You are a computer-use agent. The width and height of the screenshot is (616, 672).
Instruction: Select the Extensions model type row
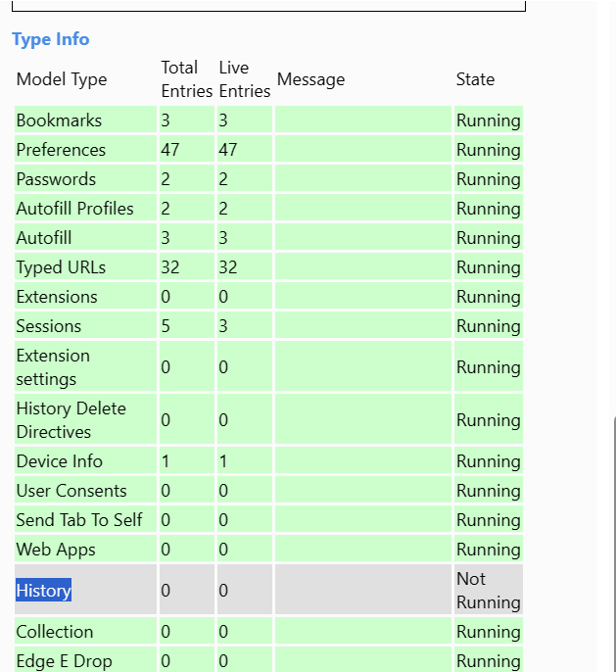(x=57, y=297)
